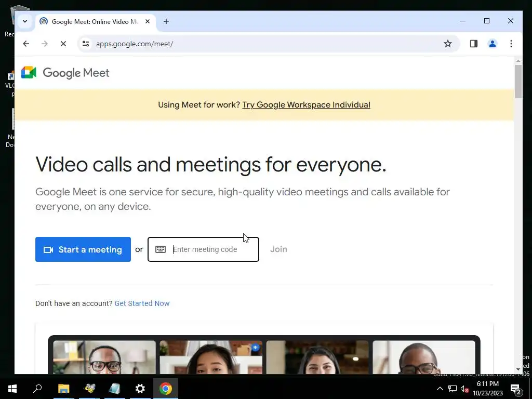Click the taskbar clock showing 6:11 PM
Image resolution: width=532 pixels, height=399 pixels.
tap(488, 389)
